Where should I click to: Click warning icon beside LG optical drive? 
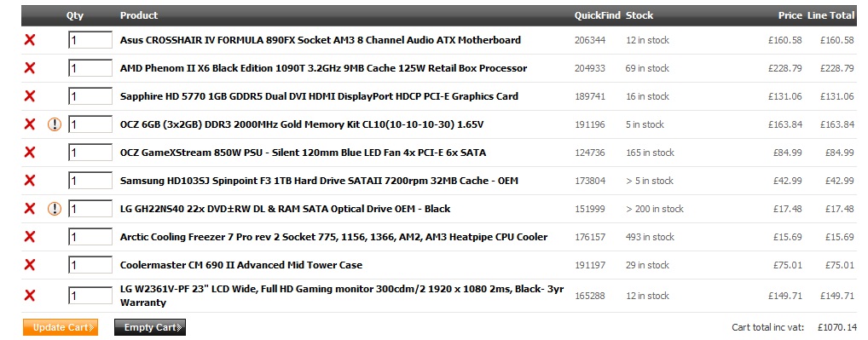(55, 209)
